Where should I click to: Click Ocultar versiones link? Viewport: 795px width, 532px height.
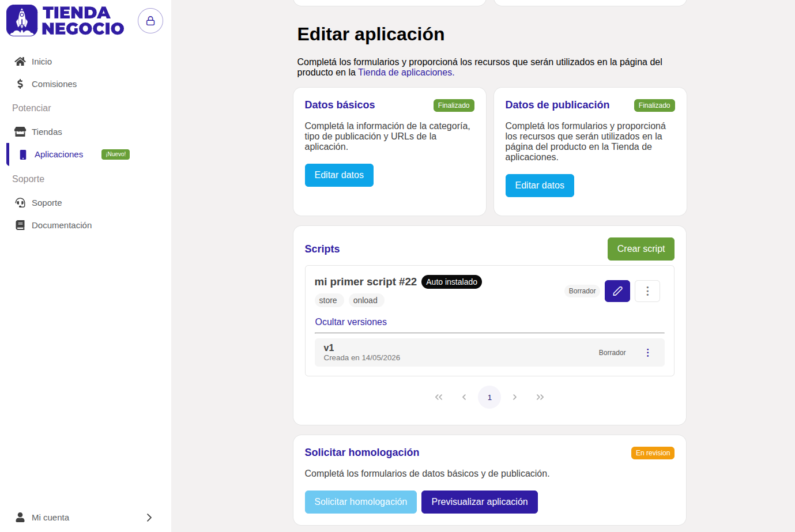tap(351, 322)
